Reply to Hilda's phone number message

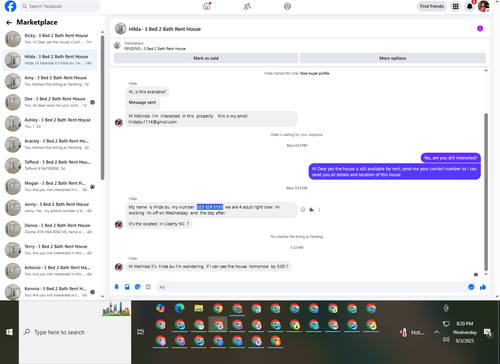[x=311, y=210]
